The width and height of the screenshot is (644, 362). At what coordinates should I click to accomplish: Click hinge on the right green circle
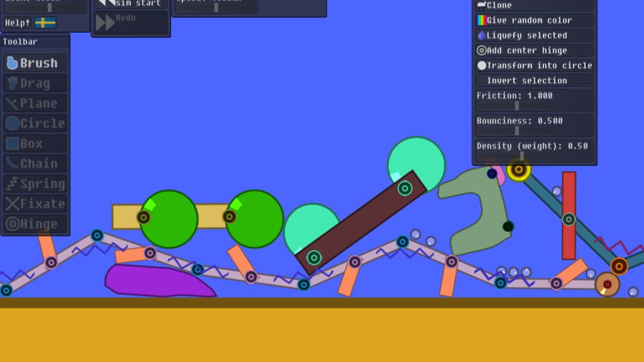pos(229,217)
